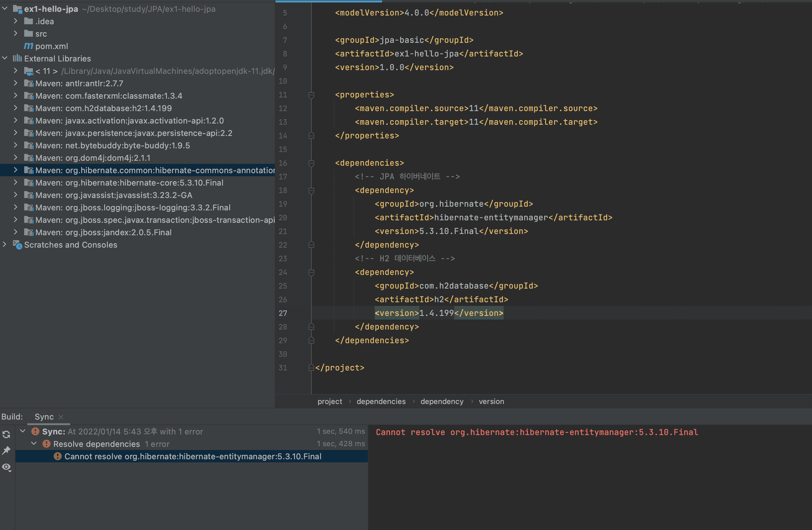Close the Sync build tab
Screen dimensions: 812x530
tap(61, 417)
